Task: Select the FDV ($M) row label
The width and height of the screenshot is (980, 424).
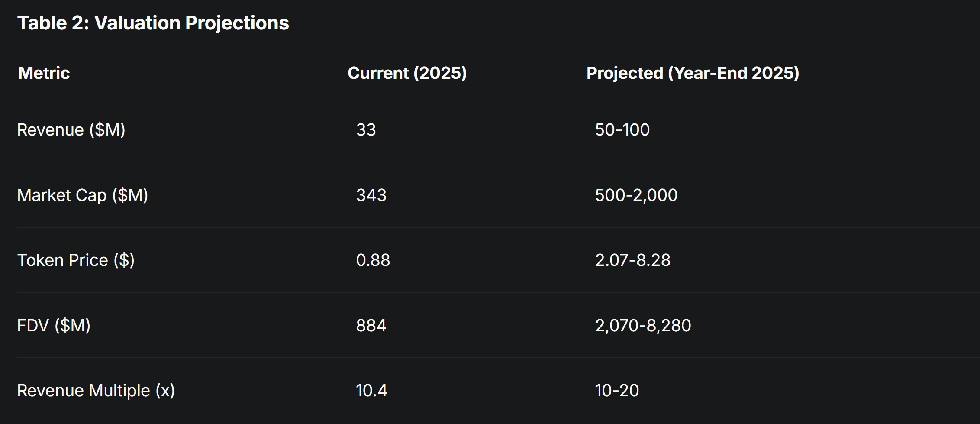Action: click(54, 325)
